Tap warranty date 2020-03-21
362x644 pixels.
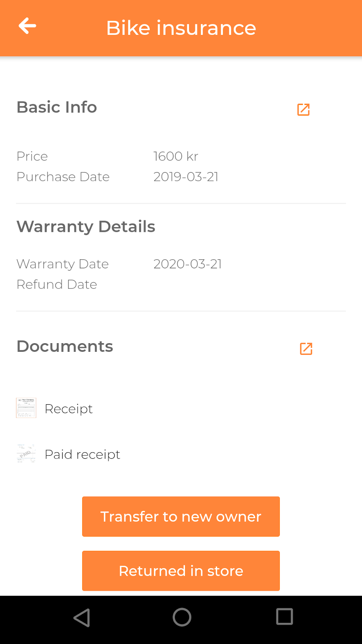tap(187, 264)
